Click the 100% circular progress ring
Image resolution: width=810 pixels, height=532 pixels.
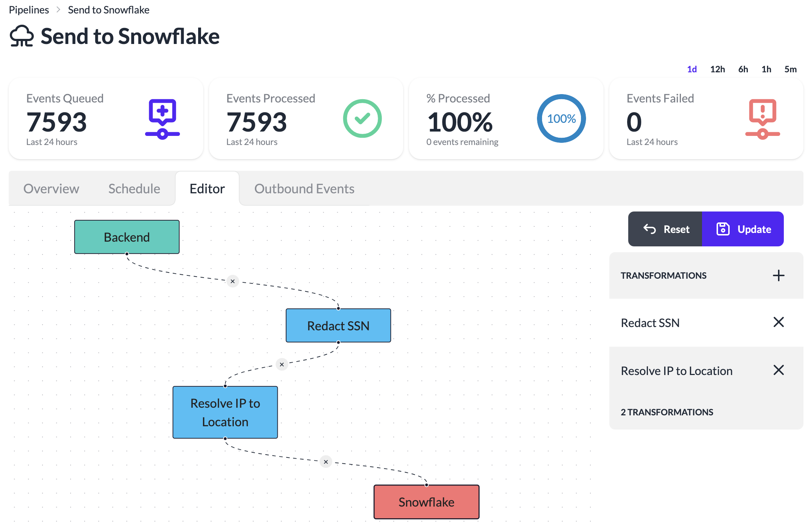point(561,118)
